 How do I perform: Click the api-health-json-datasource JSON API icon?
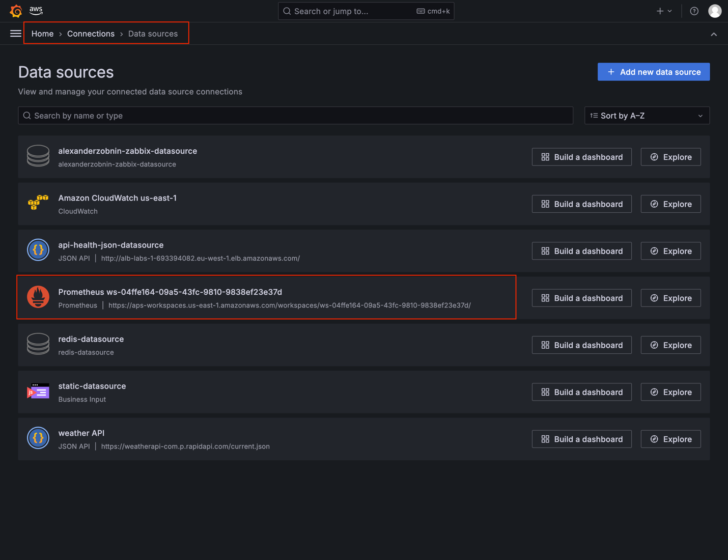click(x=38, y=250)
